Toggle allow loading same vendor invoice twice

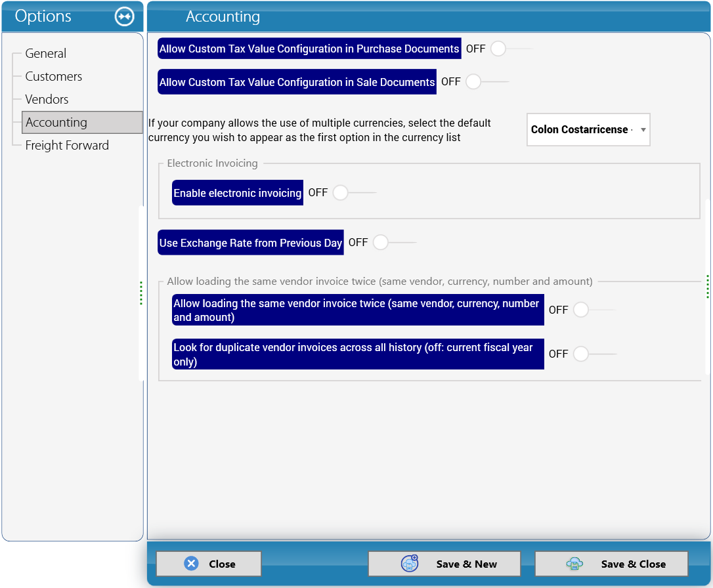tap(594, 310)
